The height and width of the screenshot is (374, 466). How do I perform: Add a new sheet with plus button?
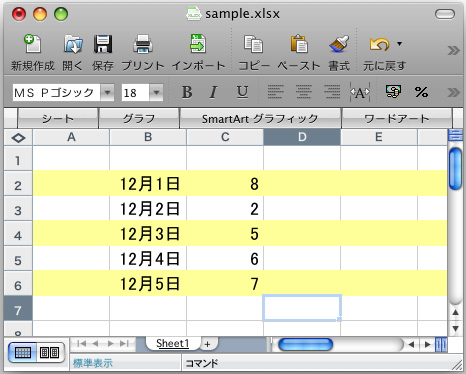208,344
